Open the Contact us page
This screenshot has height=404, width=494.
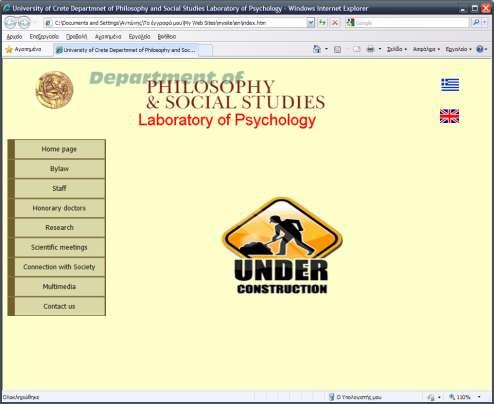click(x=59, y=306)
